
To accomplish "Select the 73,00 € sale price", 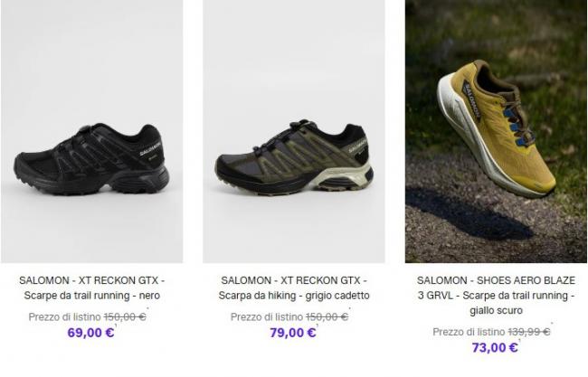I will [495, 348].
